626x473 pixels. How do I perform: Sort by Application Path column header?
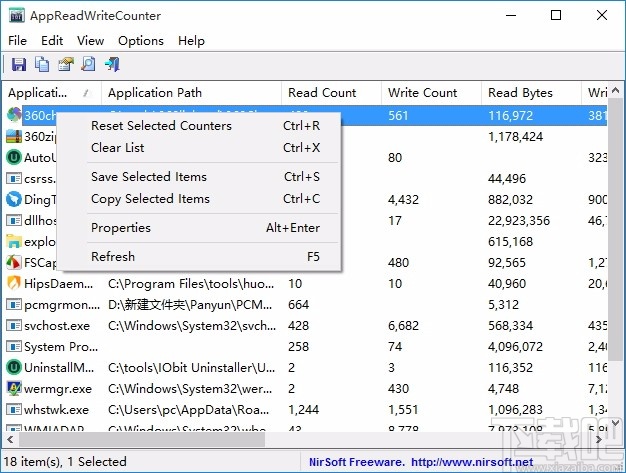click(x=192, y=93)
